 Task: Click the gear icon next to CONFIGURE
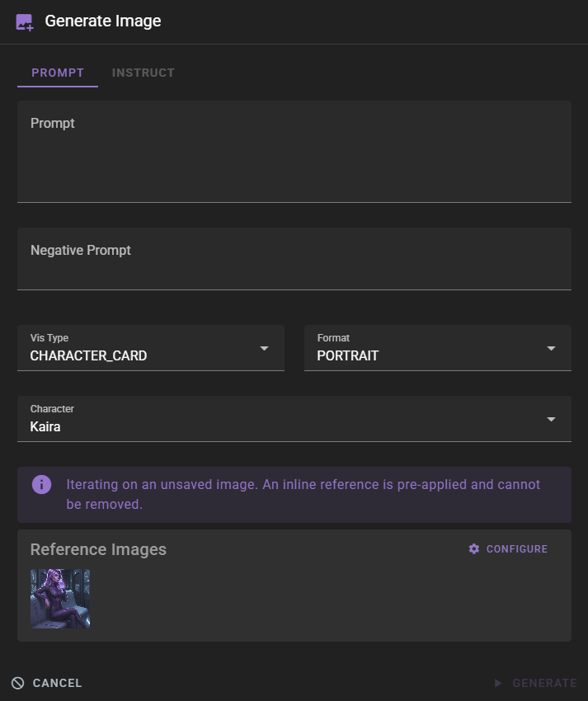click(473, 548)
